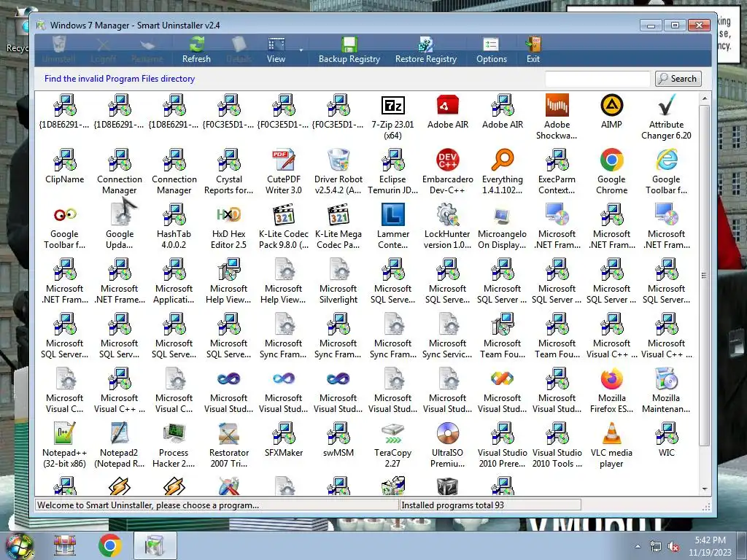Select the Notepad2 program icon

point(120,445)
